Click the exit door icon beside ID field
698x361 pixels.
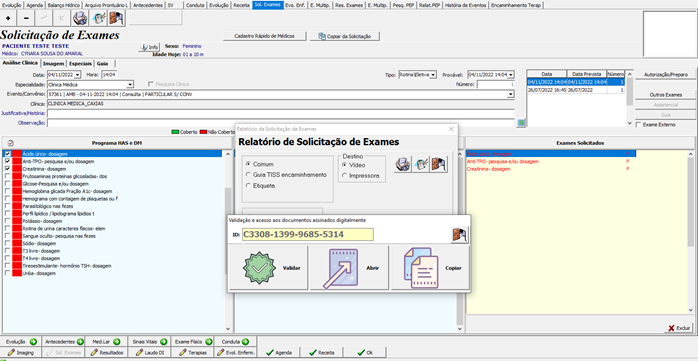pyautogui.click(x=460, y=235)
